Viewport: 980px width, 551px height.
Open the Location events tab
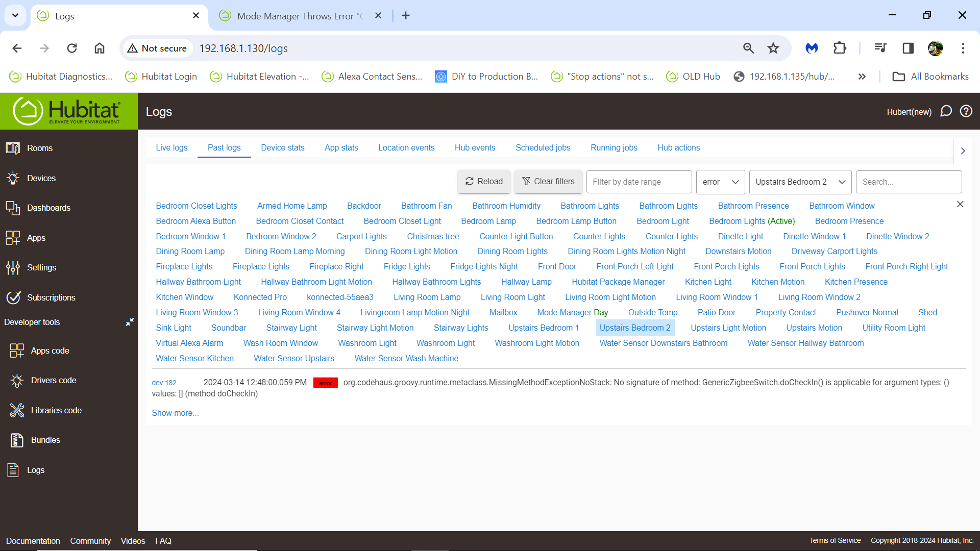pos(406,147)
